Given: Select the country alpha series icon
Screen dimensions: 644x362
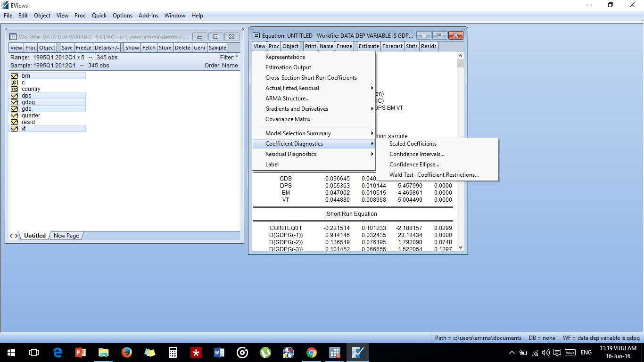Looking at the screenshot, I should (x=14, y=89).
